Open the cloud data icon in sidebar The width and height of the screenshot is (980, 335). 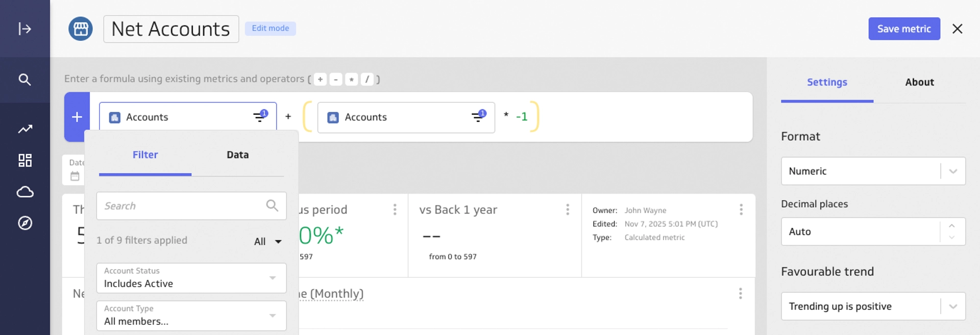[24, 192]
